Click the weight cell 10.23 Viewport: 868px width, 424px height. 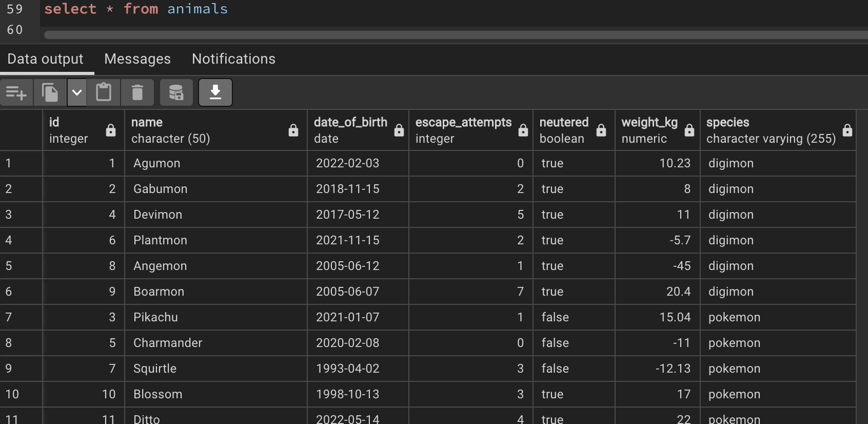(658, 163)
